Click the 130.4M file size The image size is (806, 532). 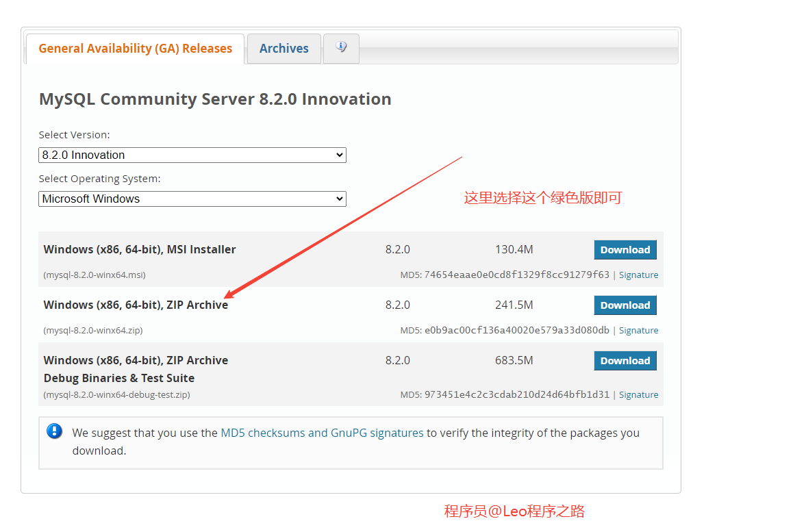point(514,250)
